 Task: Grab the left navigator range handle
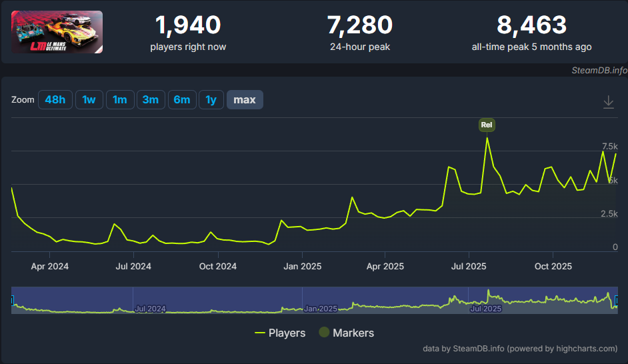click(x=13, y=301)
